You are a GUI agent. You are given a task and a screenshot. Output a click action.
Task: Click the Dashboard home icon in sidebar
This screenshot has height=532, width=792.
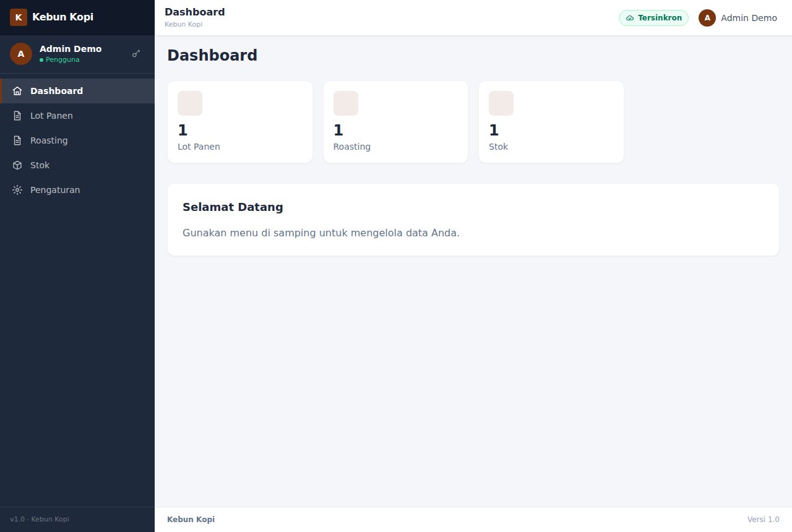[17, 91]
